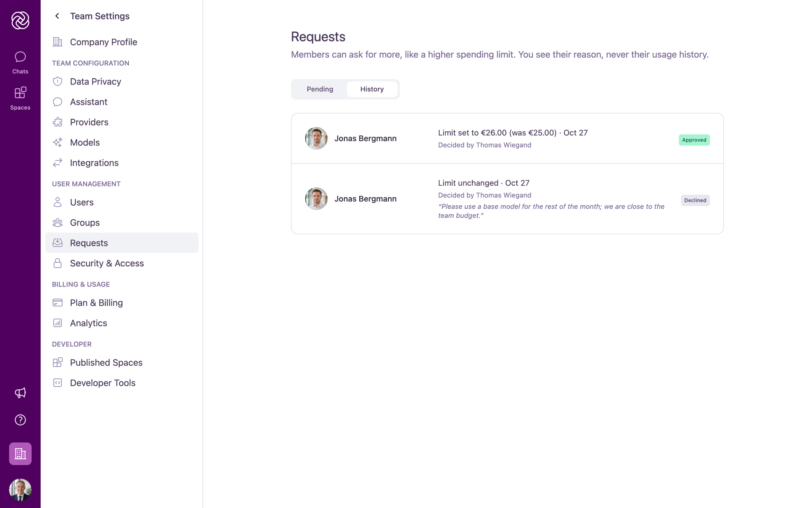Viewport: 812px width, 508px height.
Task: Switch to the Pending tab
Action: pyautogui.click(x=320, y=89)
